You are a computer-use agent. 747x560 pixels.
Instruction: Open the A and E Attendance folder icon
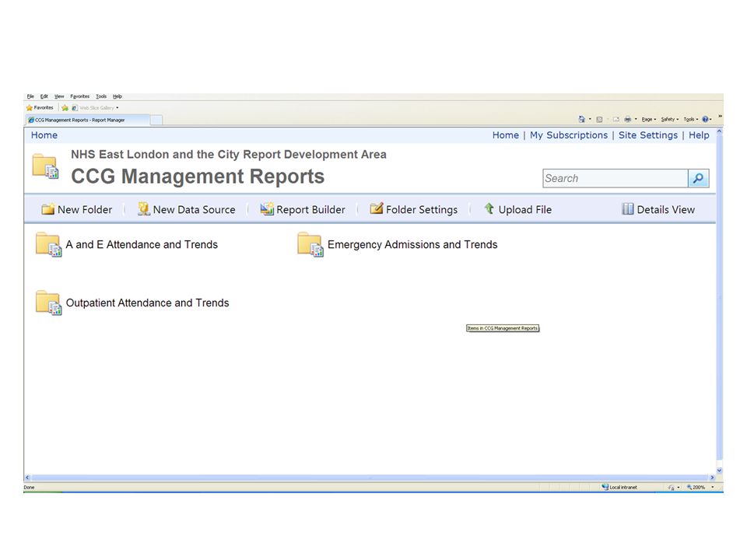(x=48, y=244)
